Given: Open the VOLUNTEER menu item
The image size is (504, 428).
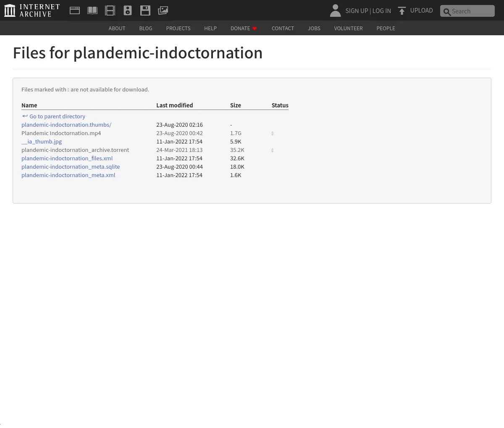Looking at the screenshot, I should point(348,28).
